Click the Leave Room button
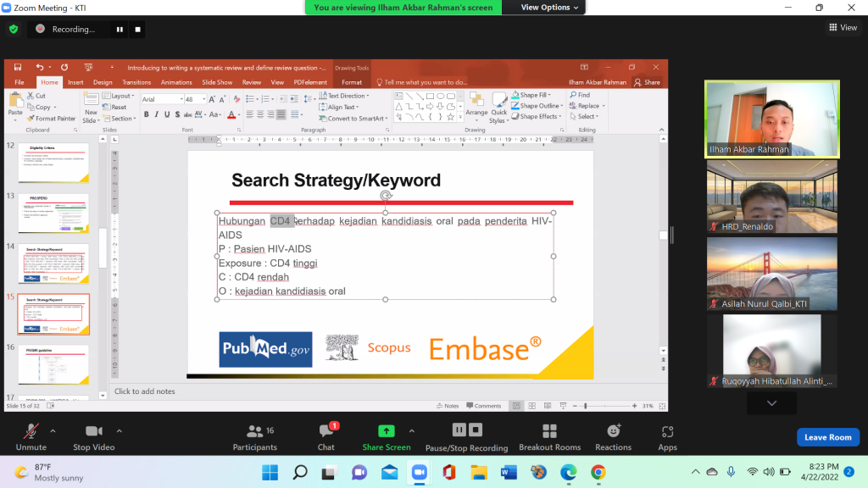This screenshot has width=868, height=488. click(x=827, y=437)
